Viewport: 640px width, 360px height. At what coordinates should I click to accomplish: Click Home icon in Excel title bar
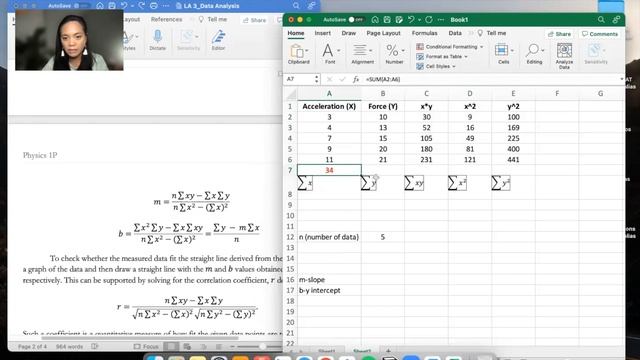point(375,20)
